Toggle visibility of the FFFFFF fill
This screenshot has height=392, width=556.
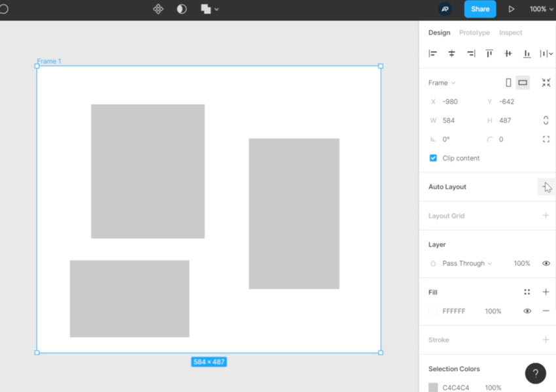(x=527, y=311)
